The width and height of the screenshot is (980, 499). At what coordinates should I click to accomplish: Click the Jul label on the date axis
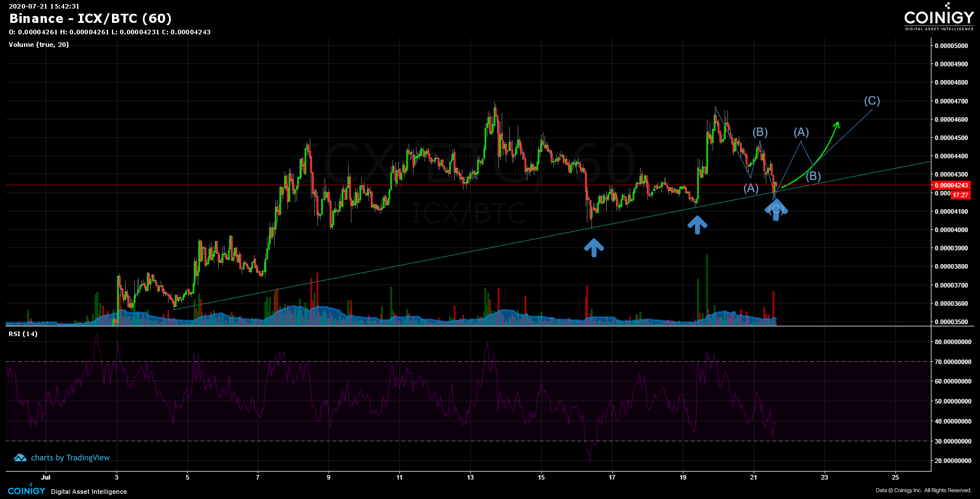point(46,477)
